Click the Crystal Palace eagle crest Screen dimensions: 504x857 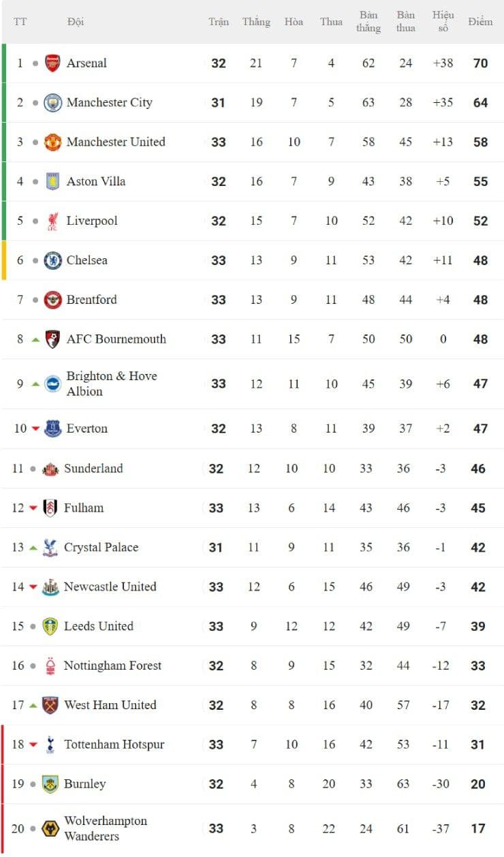coord(50,548)
